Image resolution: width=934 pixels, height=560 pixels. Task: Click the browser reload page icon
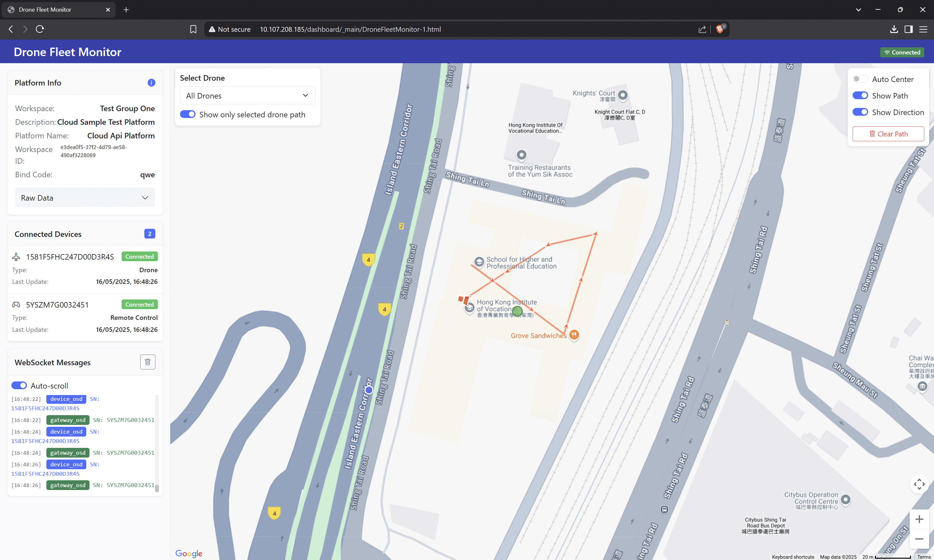coord(40,29)
